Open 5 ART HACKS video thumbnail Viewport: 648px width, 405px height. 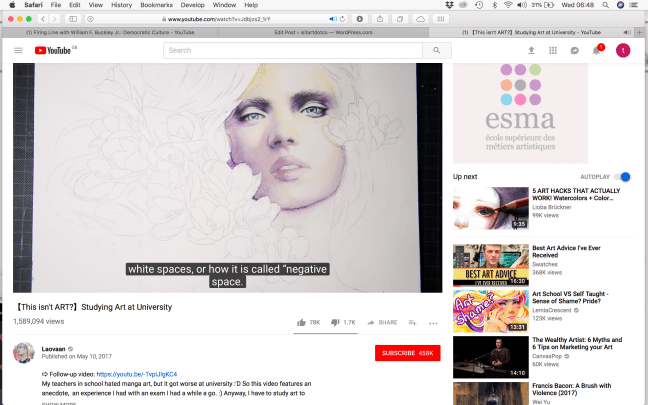(491, 208)
